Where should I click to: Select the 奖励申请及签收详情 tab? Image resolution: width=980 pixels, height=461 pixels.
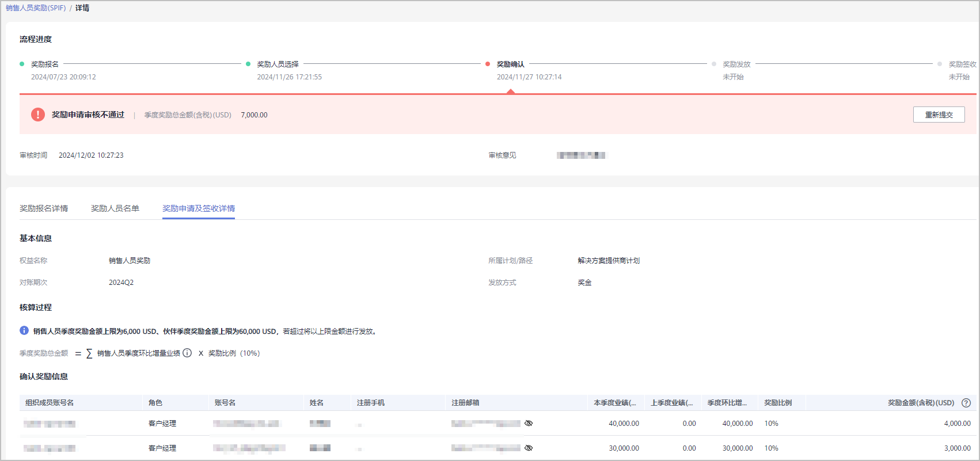[x=199, y=208]
